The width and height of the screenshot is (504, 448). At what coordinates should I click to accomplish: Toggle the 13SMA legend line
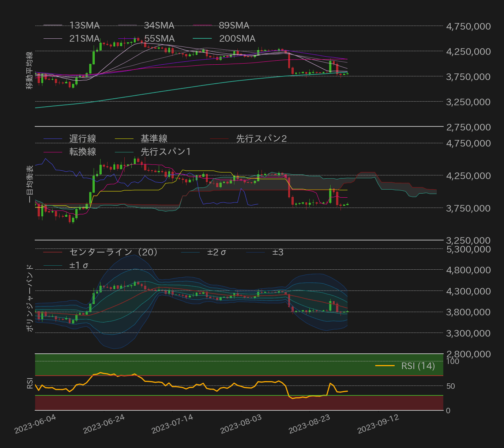[x=53, y=25]
